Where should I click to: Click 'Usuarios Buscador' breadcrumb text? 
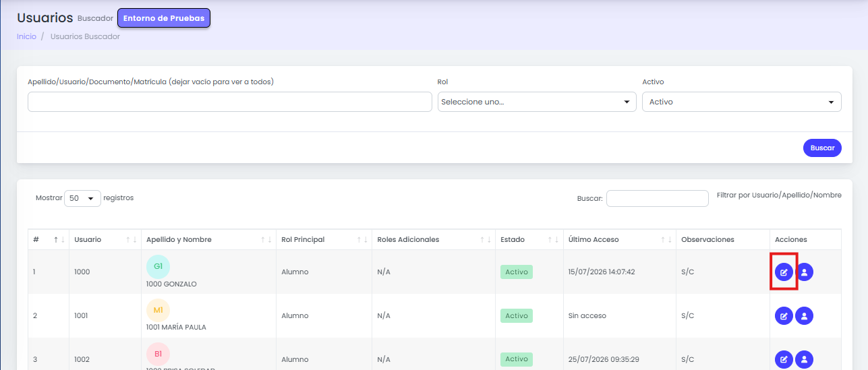85,36
